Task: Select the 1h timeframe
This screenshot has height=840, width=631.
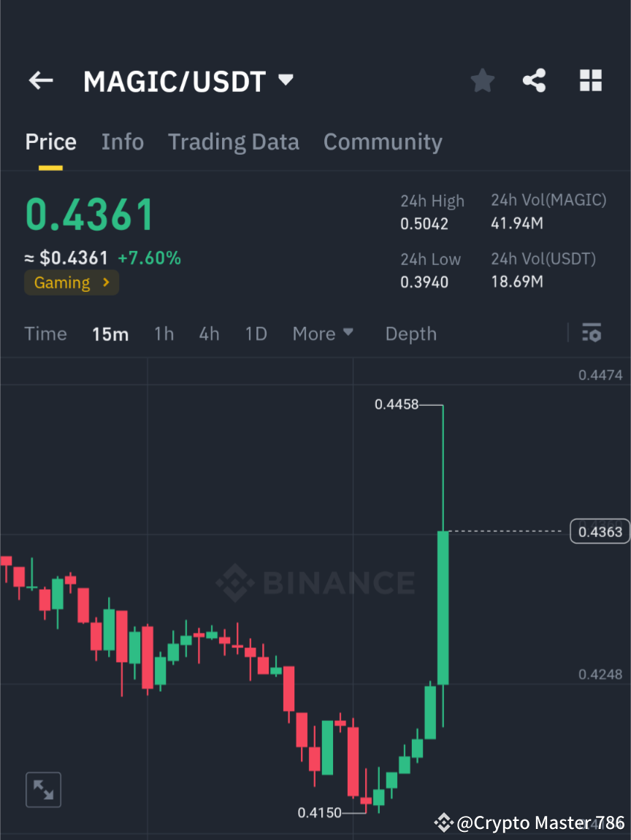Action: click(164, 334)
